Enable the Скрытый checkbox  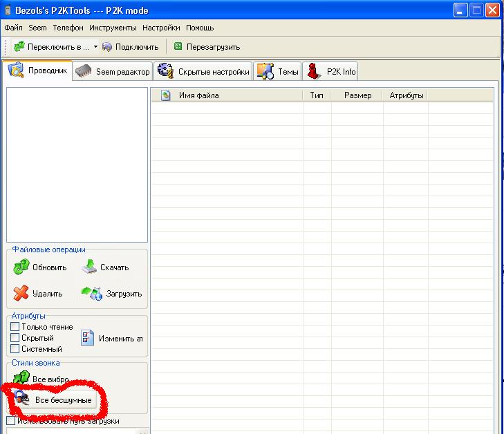[x=15, y=338]
